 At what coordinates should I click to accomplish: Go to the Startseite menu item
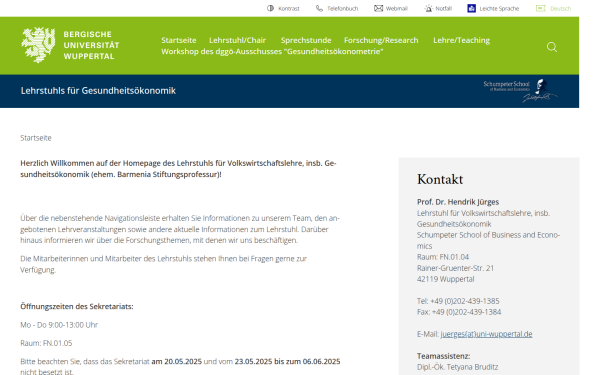[179, 40]
